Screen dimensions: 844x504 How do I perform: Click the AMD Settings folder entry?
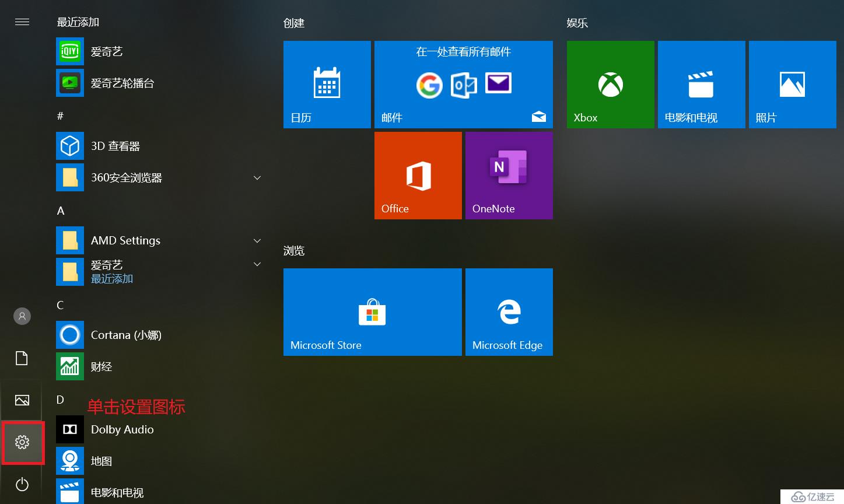click(160, 240)
